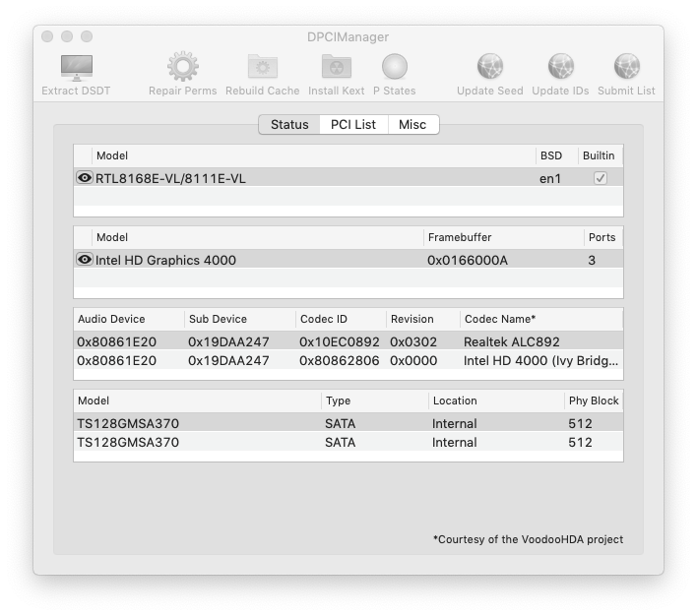
Task: Select the Intel HD 4000 (Ivy Bridg... codec row
Action: pyautogui.click(x=348, y=360)
